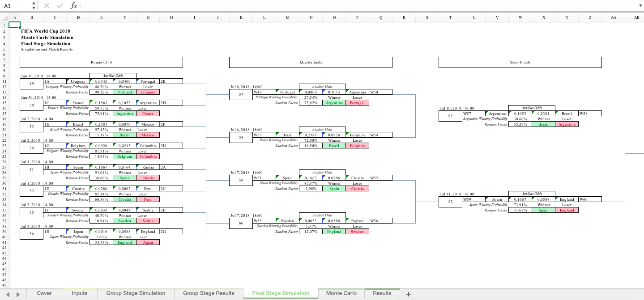Select the Cover sheet tab
Viewport: 644px width, 300px height.
[x=44, y=293]
